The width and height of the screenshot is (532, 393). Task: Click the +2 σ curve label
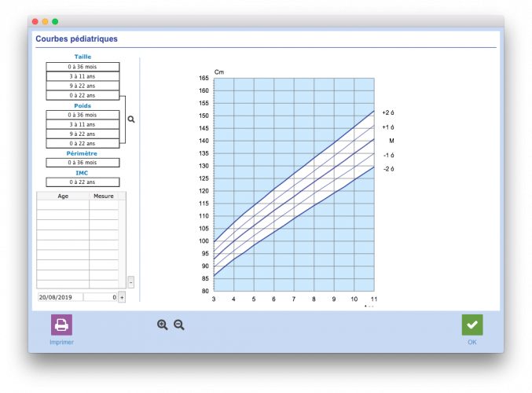(x=388, y=112)
